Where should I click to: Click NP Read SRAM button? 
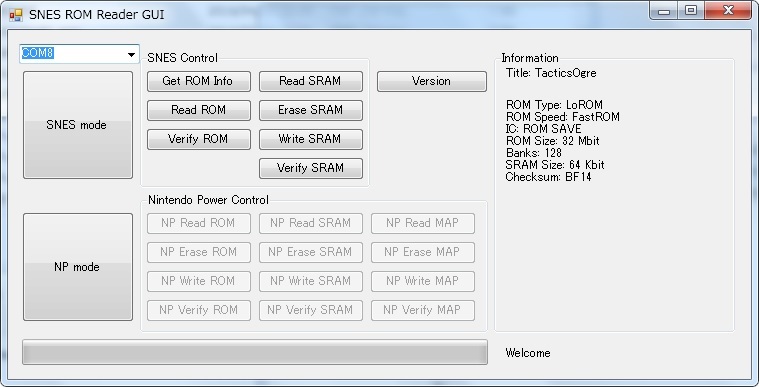[x=311, y=223]
